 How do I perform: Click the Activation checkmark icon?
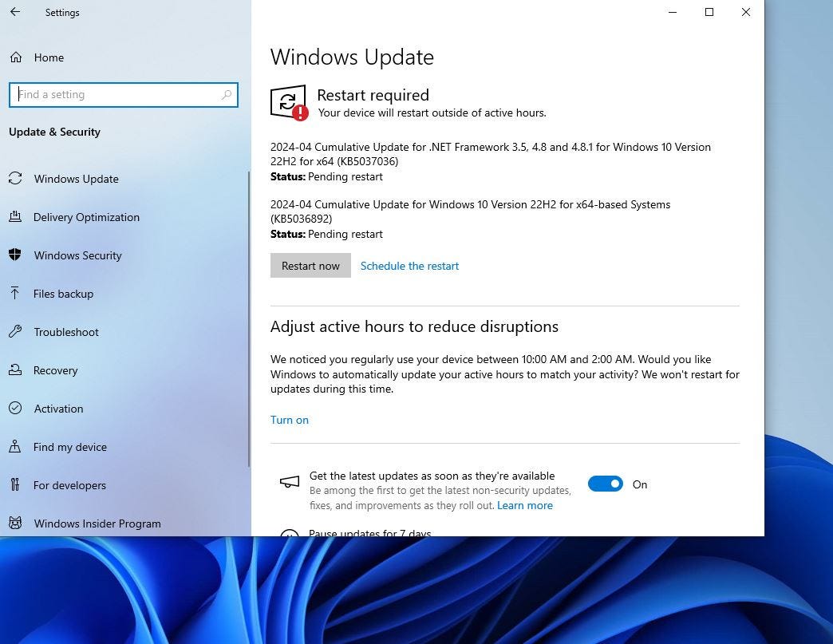tap(15, 408)
